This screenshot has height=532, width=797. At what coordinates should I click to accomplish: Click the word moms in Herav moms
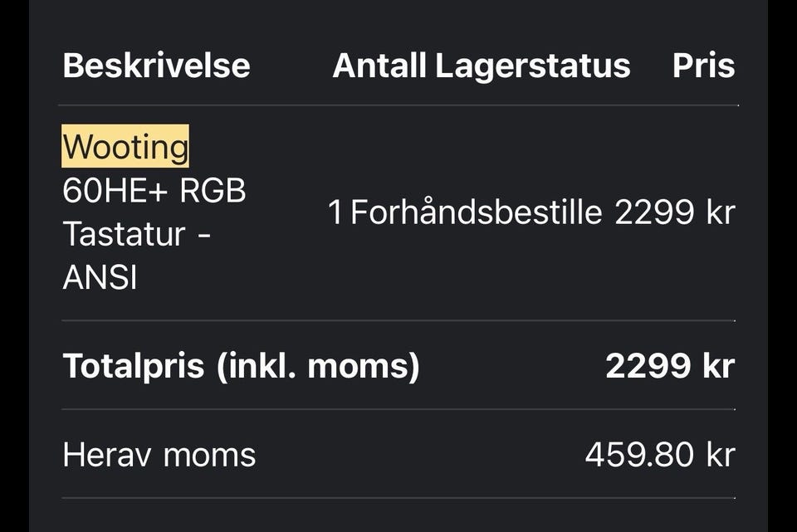pyautogui.click(x=209, y=456)
